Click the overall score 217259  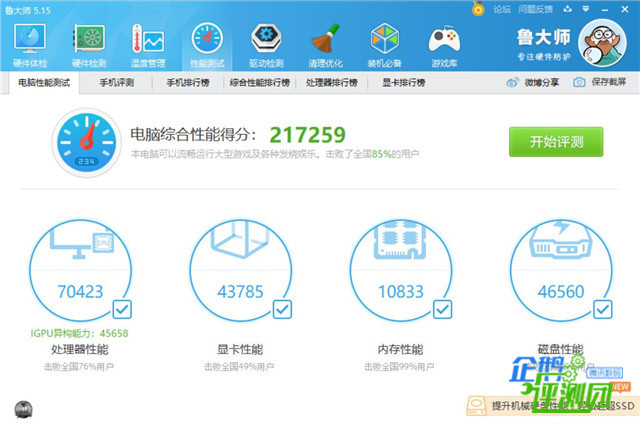click(x=307, y=135)
